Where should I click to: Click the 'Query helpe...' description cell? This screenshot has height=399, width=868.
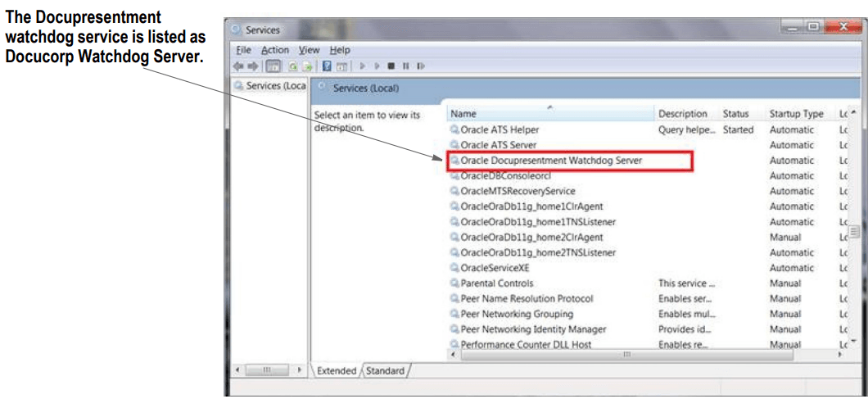click(687, 129)
